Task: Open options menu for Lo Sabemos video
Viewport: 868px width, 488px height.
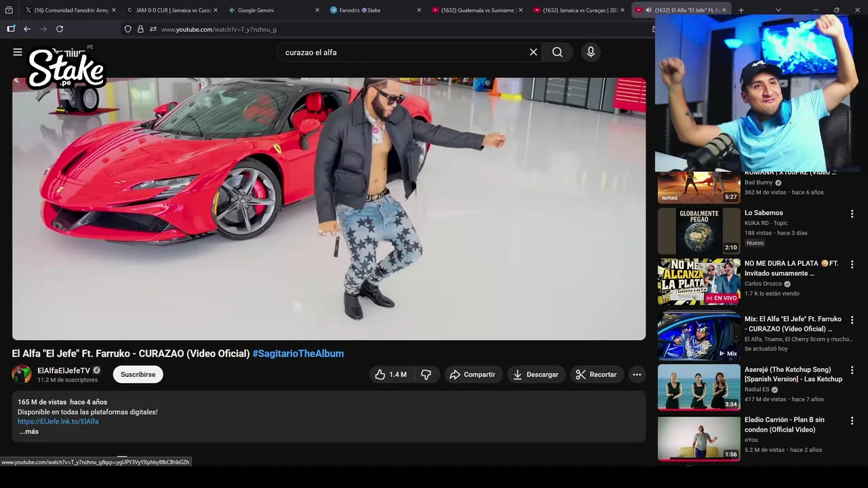Action: [x=852, y=214]
